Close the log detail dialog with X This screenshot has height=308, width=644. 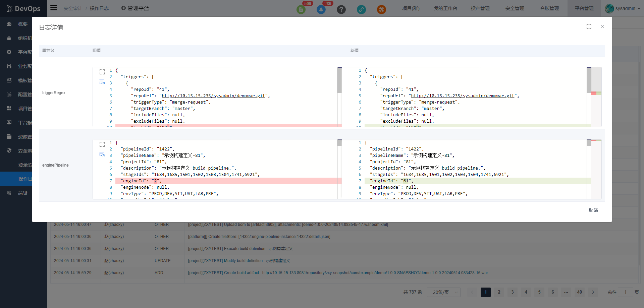pyautogui.click(x=602, y=26)
